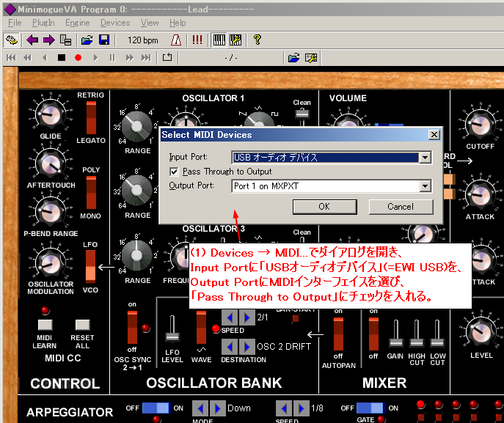504x423 pixels.
Task: Click the CUTOFF knob
Action: (481, 125)
